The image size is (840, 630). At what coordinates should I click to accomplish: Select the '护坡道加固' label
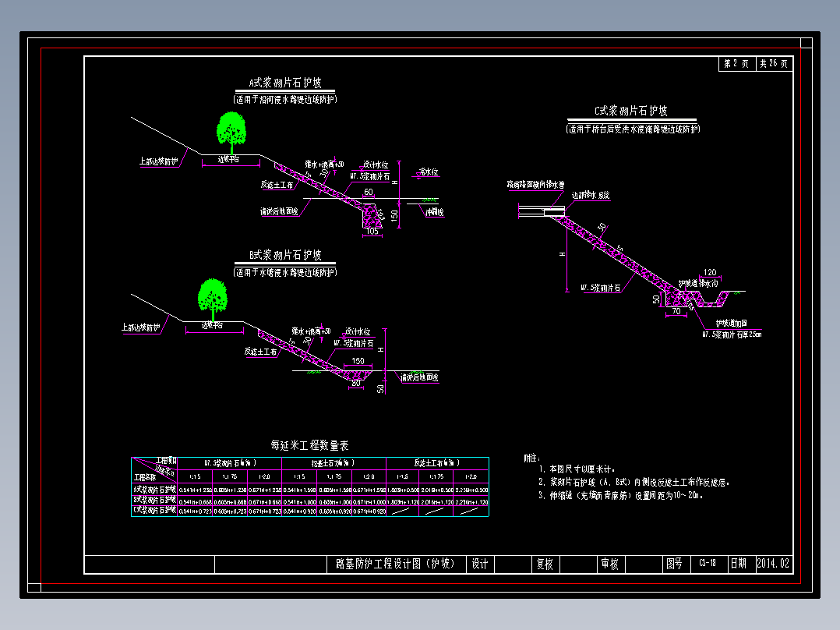click(732, 324)
